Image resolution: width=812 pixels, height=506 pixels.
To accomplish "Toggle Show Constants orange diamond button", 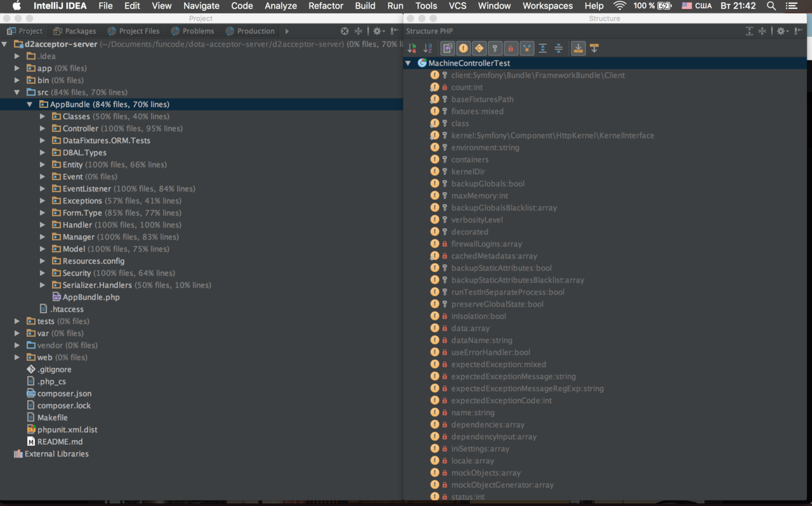I will [x=480, y=48].
